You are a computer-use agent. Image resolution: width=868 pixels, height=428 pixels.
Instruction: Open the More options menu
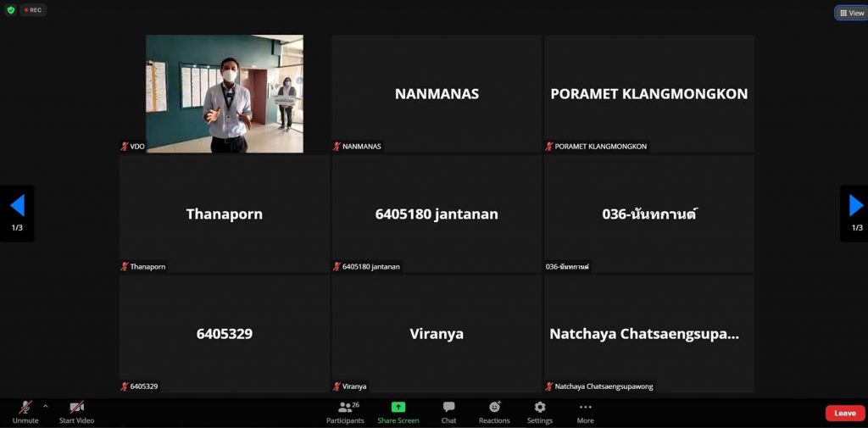585,412
